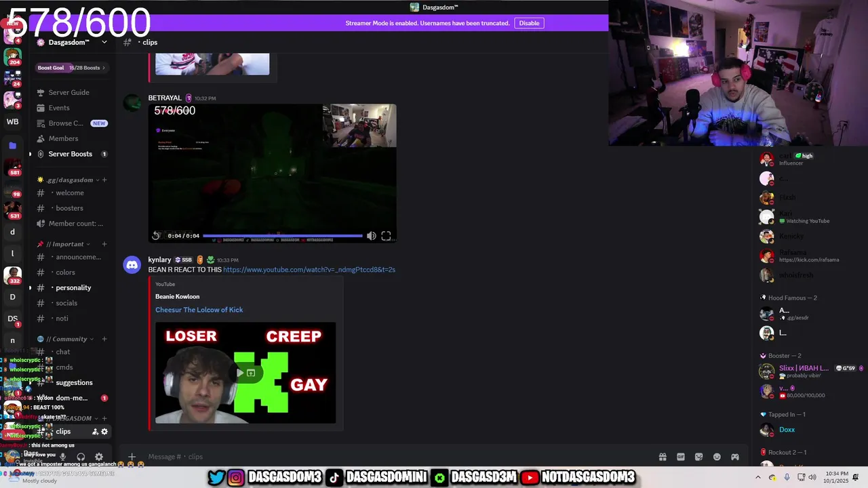Go to the colors channel
This screenshot has width=868, height=488.
coord(71,272)
